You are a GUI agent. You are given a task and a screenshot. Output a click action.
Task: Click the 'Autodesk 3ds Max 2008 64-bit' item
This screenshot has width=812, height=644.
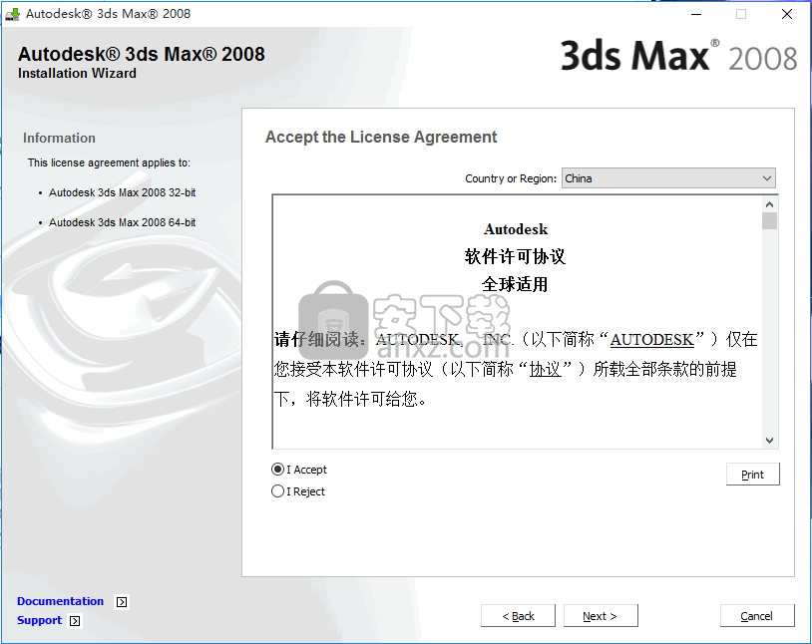(x=123, y=222)
